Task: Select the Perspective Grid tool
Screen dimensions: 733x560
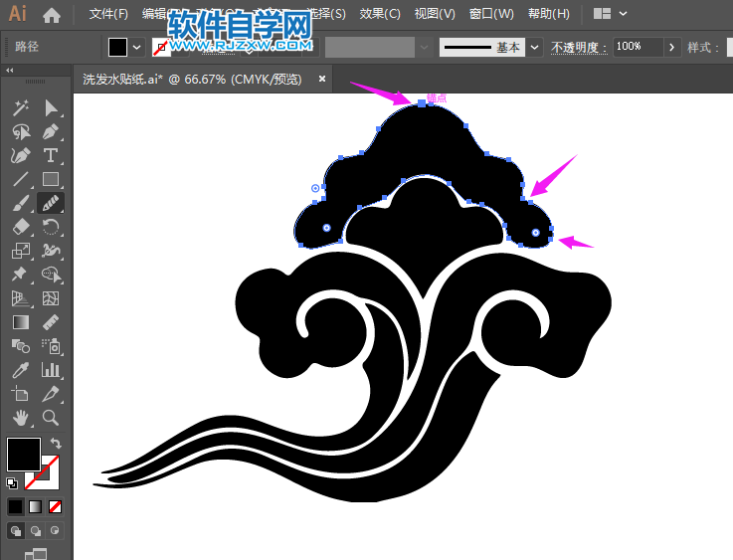Action: 21,298
